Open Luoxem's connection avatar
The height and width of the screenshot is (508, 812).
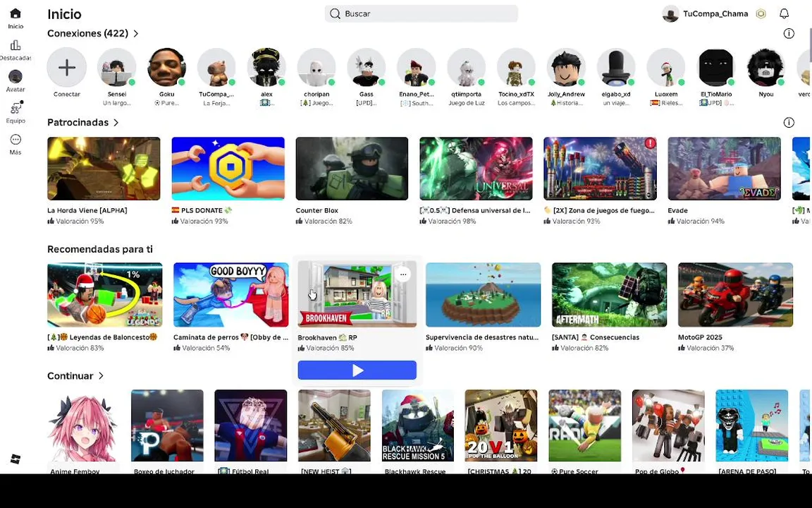pyautogui.click(x=666, y=68)
